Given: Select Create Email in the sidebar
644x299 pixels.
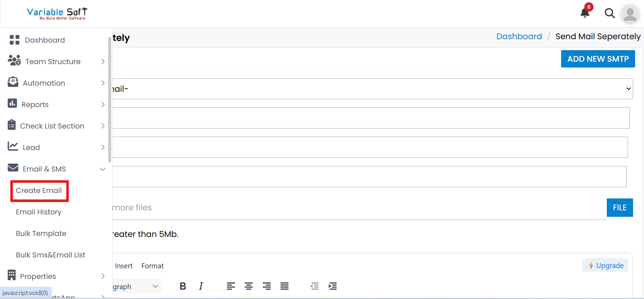Looking at the screenshot, I should pos(39,190).
